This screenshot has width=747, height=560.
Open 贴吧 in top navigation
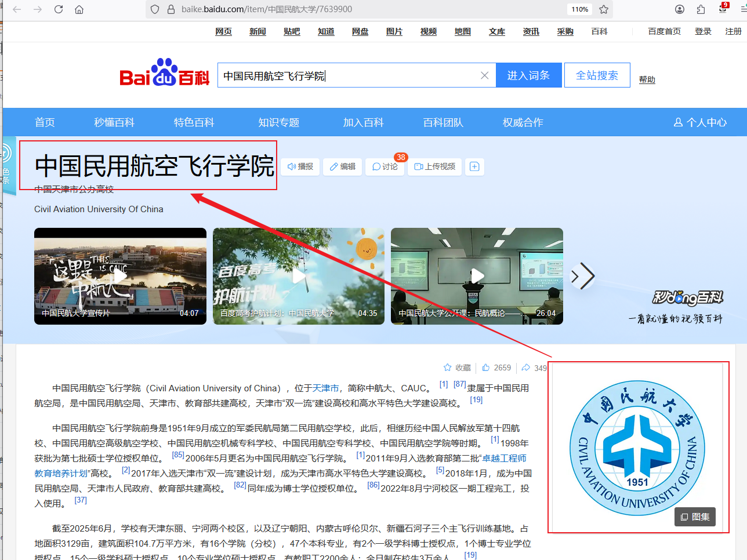pos(292,31)
